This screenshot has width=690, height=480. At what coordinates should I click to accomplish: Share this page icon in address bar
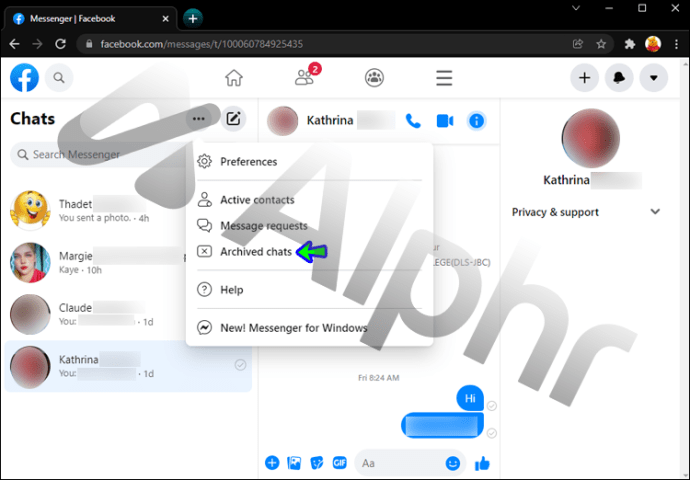pyautogui.click(x=577, y=44)
